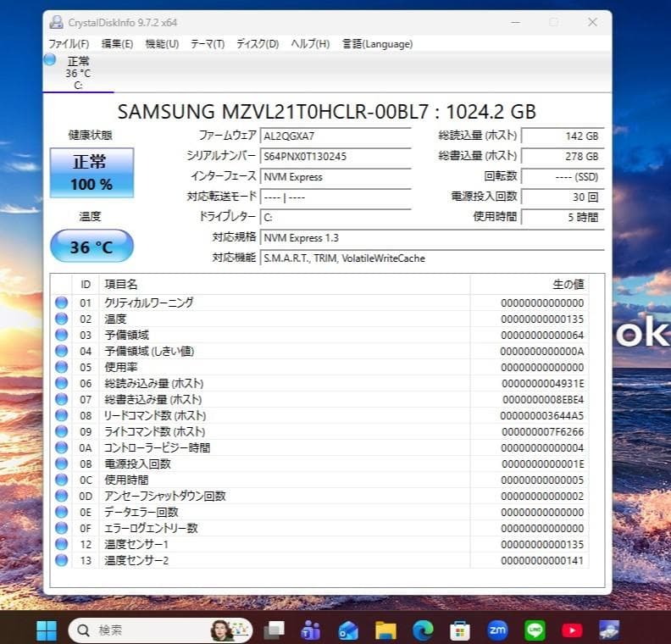This screenshot has width=671, height=644.
Task: Click the power-on count value 30 回
Action: (x=563, y=197)
